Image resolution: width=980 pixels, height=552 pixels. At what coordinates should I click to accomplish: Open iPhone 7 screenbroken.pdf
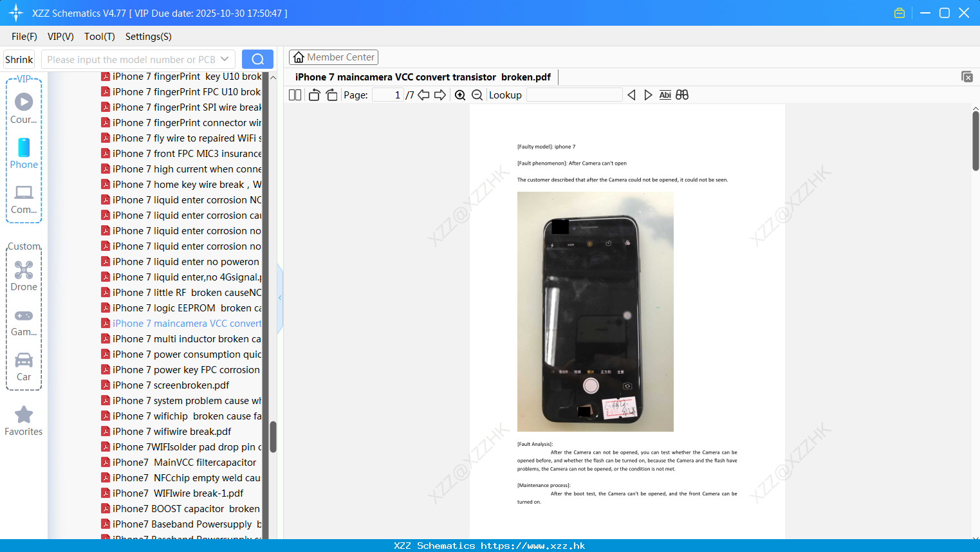[165, 385]
